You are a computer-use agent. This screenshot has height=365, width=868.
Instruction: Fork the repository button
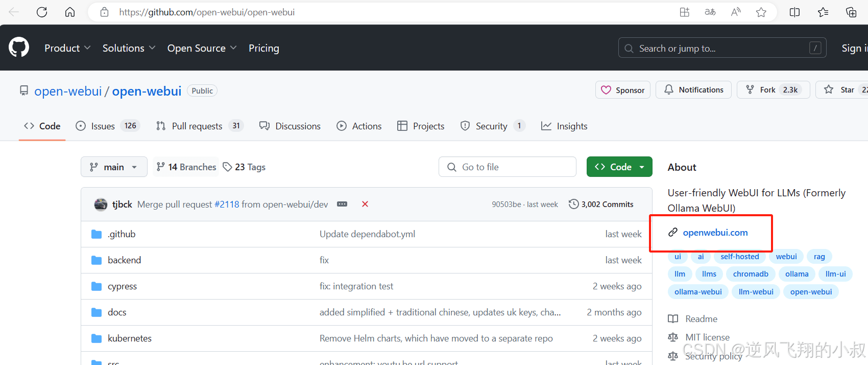point(773,90)
